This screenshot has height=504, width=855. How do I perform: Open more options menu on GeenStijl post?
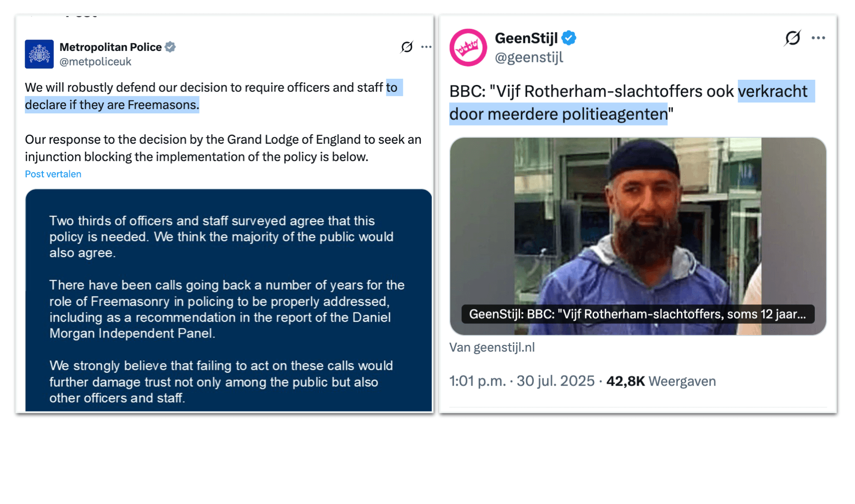(x=818, y=38)
